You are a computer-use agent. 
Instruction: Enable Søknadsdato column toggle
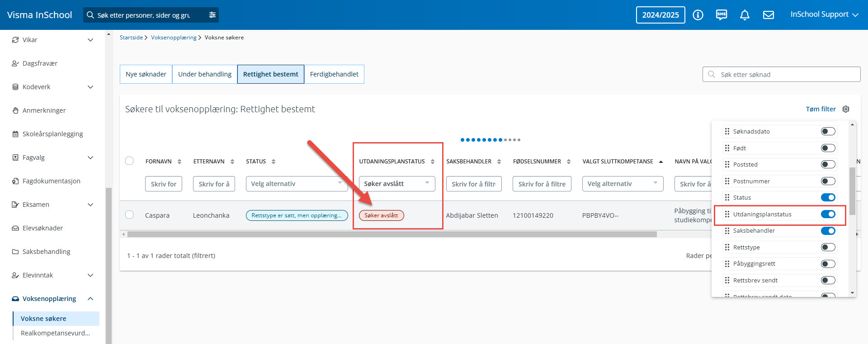(828, 131)
